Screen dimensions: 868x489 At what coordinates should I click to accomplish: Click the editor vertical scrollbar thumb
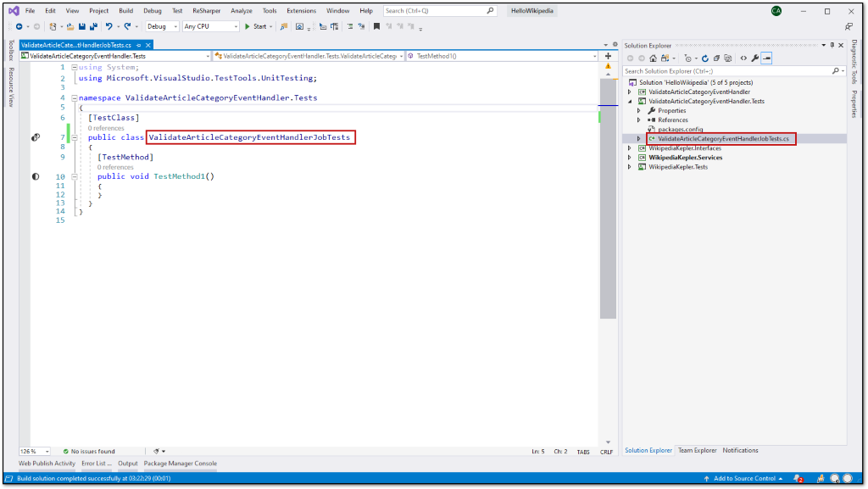point(608,198)
